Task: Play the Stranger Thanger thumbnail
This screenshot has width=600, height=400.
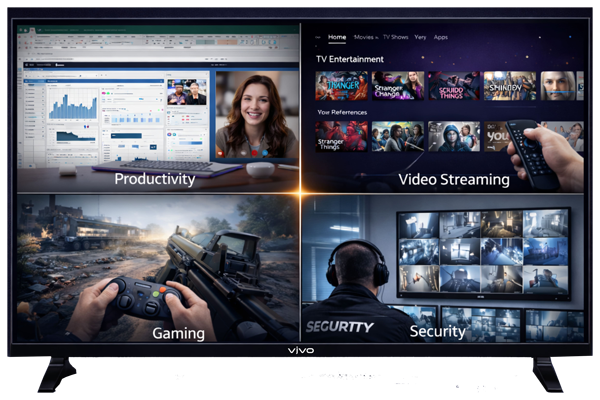Action: tap(341, 85)
